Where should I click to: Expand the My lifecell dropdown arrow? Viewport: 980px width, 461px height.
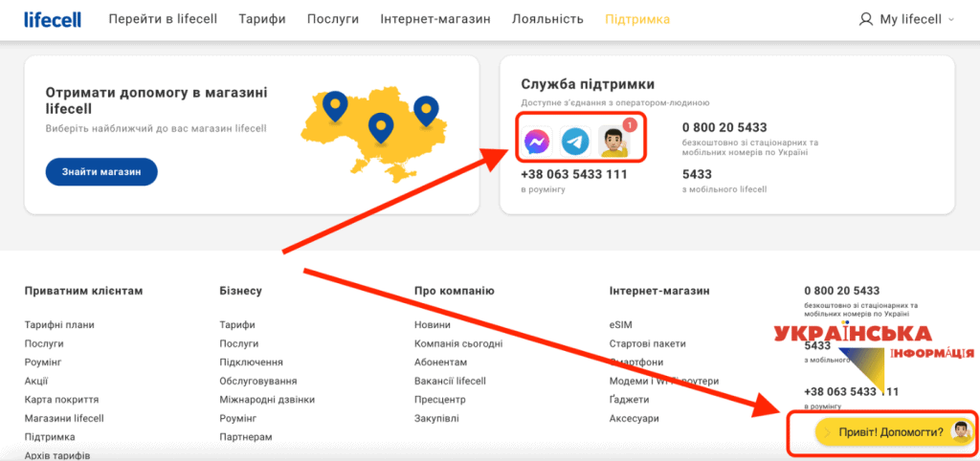pyautogui.click(x=951, y=19)
